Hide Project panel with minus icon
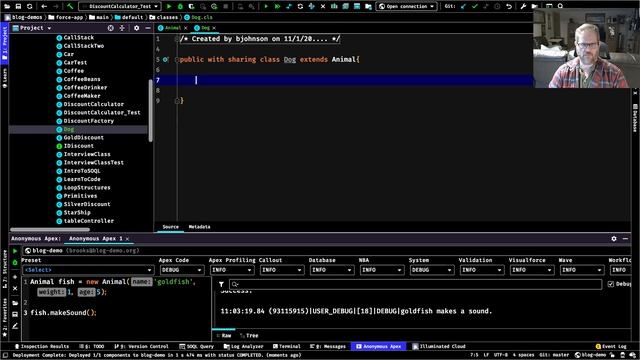Viewport: 640px width, 360px height. coord(148,28)
